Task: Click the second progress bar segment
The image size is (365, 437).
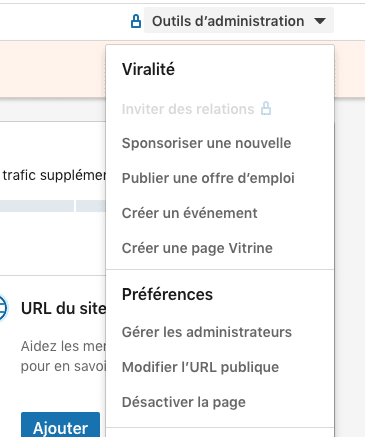Action: point(91,206)
